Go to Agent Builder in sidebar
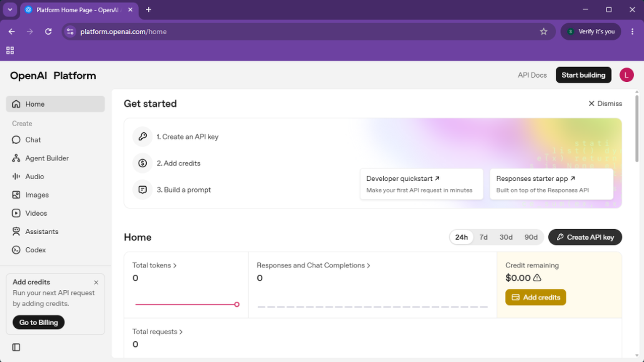This screenshot has width=644, height=362. click(x=55, y=158)
